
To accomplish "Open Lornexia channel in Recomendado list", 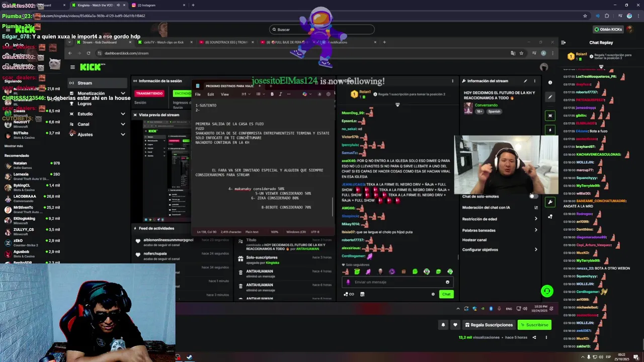I will coord(31,176).
